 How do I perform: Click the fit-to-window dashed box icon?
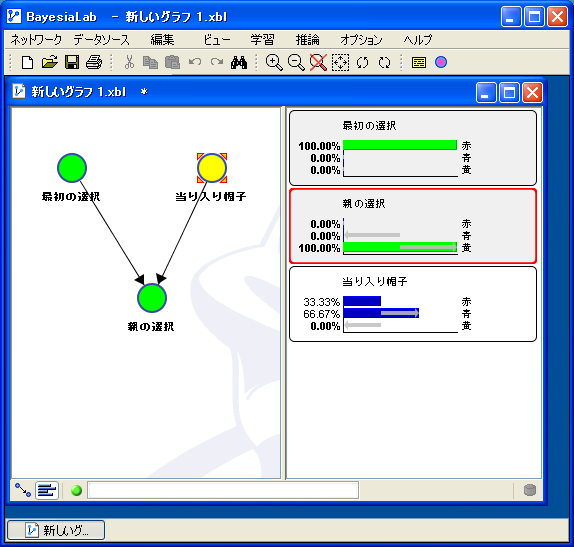coord(340,63)
